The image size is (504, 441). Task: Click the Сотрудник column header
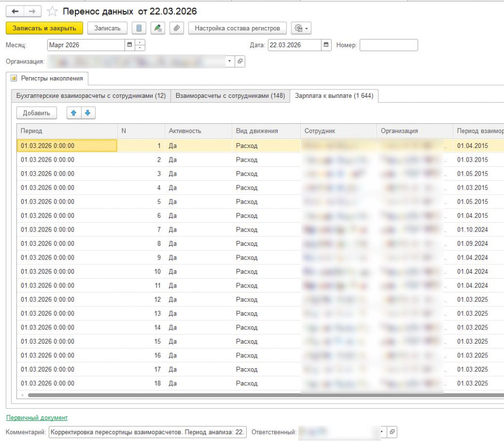pos(339,131)
